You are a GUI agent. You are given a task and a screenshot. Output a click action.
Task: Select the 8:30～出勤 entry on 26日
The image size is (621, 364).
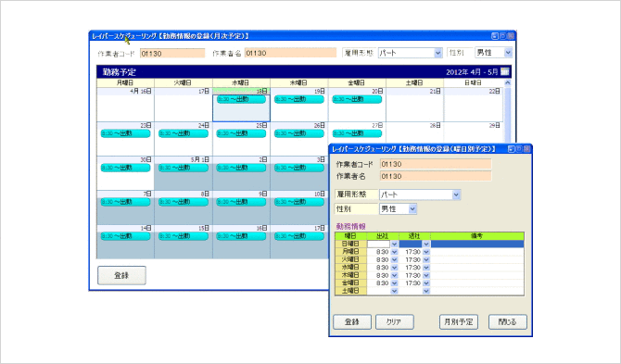(299, 133)
